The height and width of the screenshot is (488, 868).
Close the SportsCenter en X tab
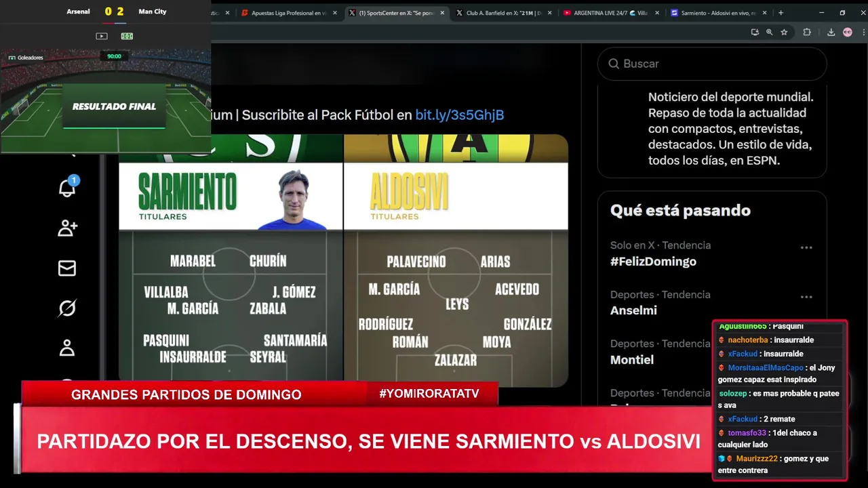443,13
